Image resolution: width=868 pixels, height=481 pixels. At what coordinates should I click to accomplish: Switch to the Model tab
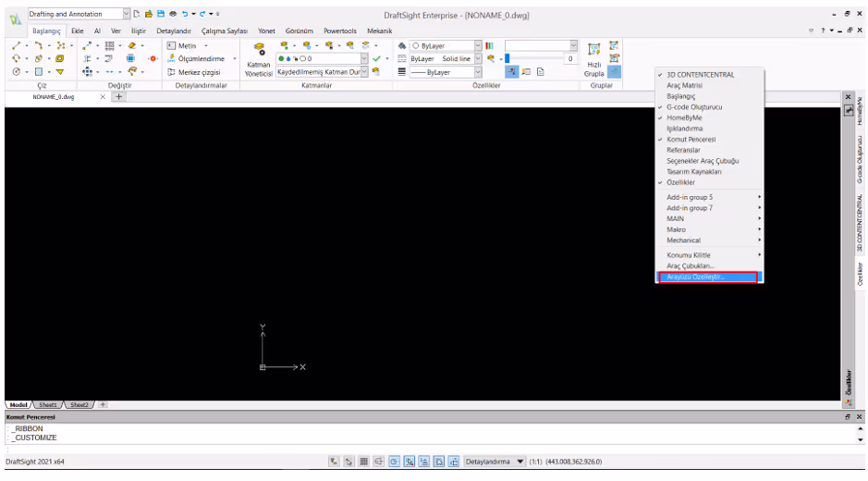pos(18,404)
